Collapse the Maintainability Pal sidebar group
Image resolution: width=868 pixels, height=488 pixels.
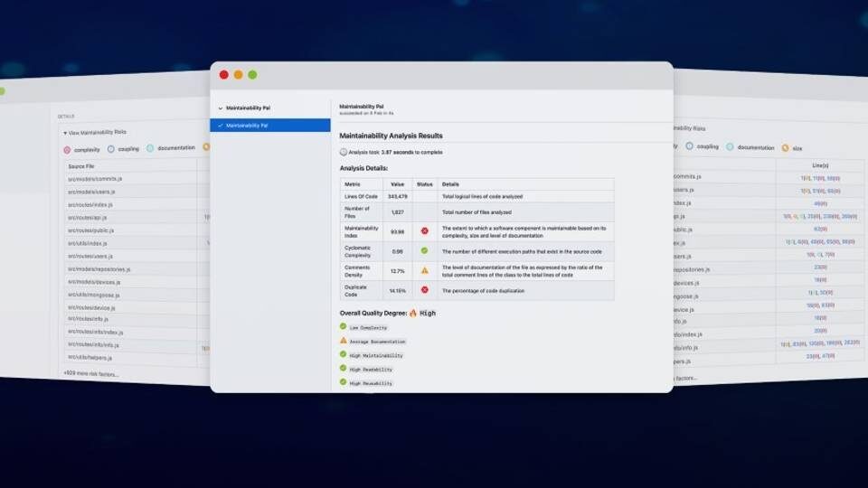pyautogui.click(x=220, y=108)
